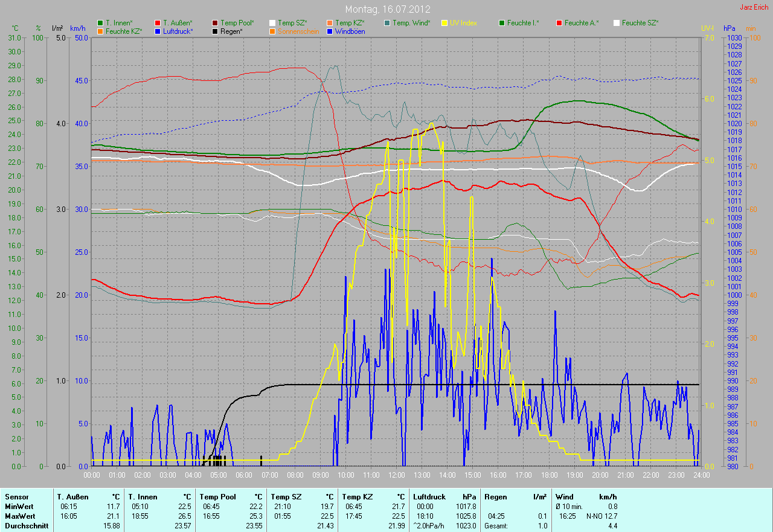Toggle the Feuchte I.* legend label
This screenshot has width=773, height=532.
[523, 23]
